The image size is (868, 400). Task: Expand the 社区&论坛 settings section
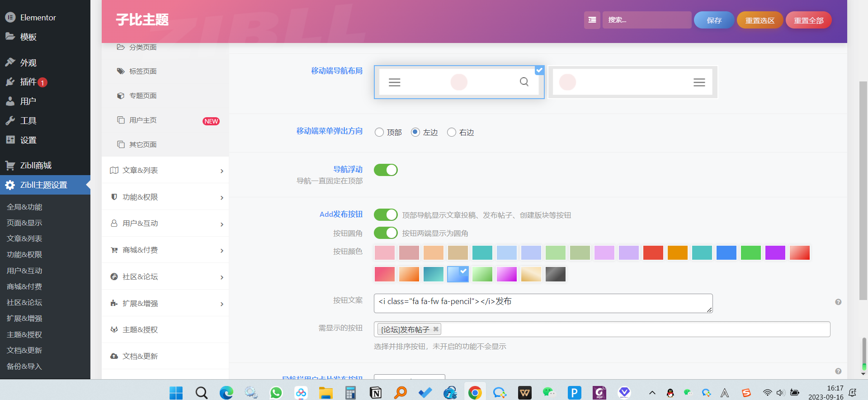point(165,276)
